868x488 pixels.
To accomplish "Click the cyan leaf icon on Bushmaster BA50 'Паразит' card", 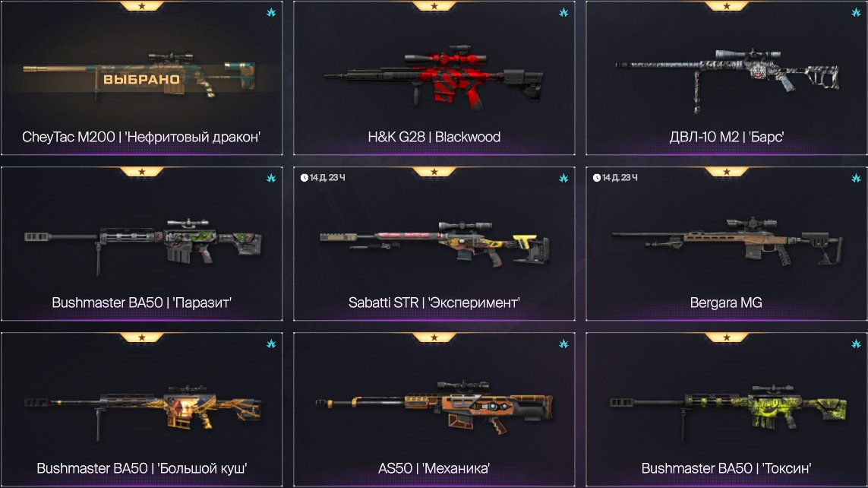I will click(271, 178).
